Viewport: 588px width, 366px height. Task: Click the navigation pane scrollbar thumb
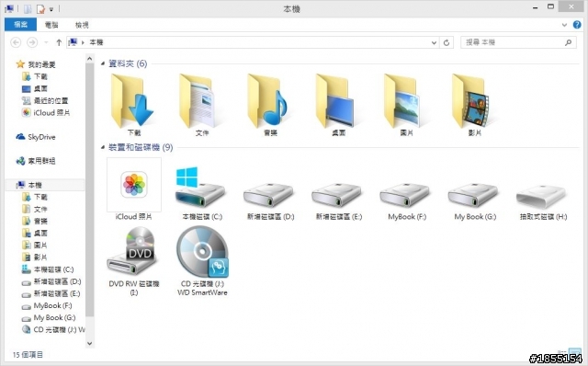pyautogui.click(x=90, y=190)
